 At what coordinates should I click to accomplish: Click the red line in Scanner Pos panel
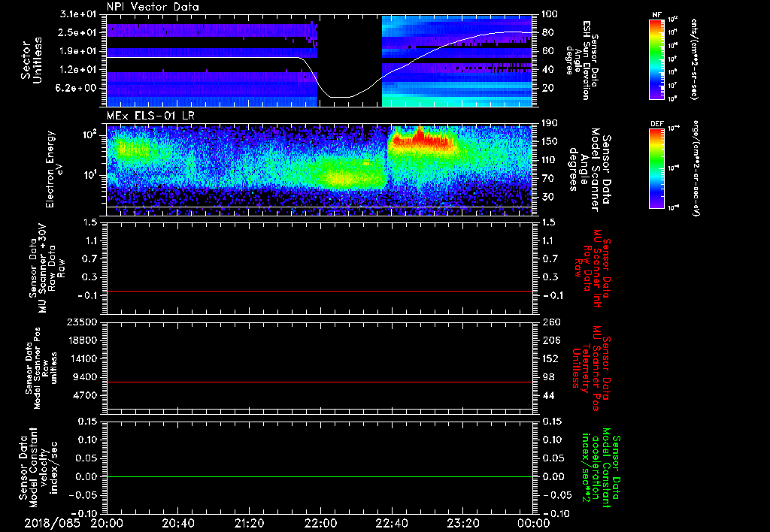[319, 382]
